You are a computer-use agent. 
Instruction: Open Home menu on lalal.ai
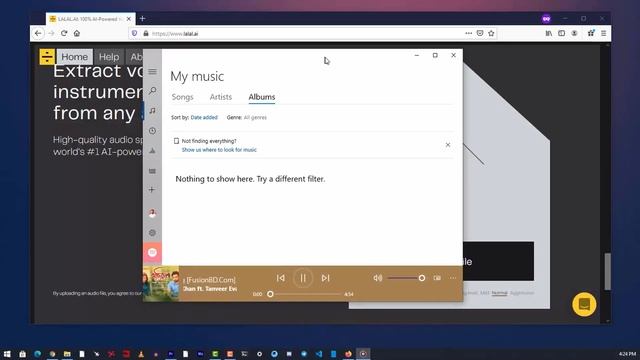75,57
